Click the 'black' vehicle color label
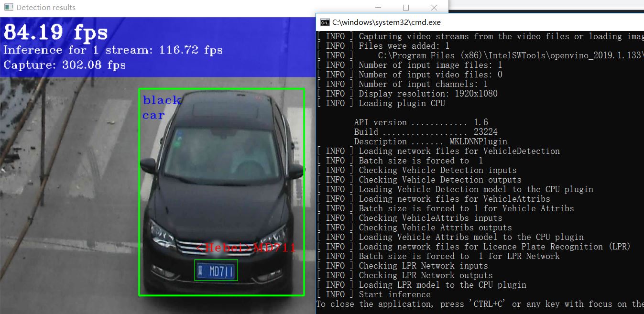Image resolution: width=644 pixels, height=314 pixels. (x=162, y=100)
